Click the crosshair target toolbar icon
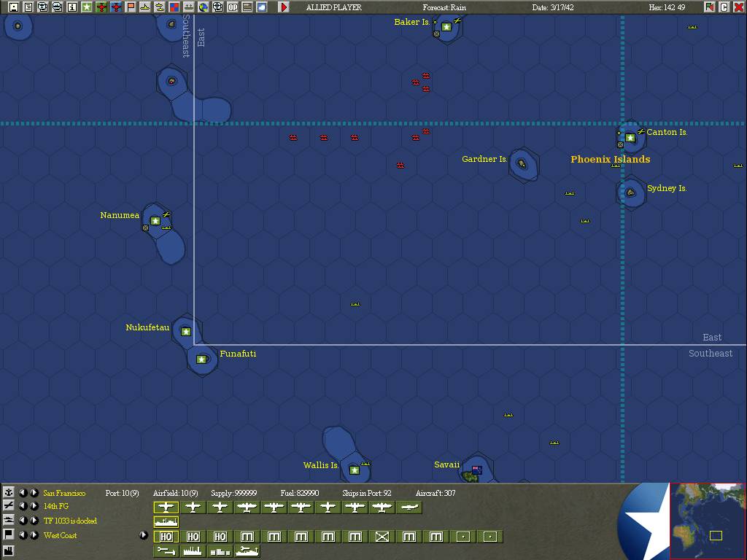 tap(217, 7)
